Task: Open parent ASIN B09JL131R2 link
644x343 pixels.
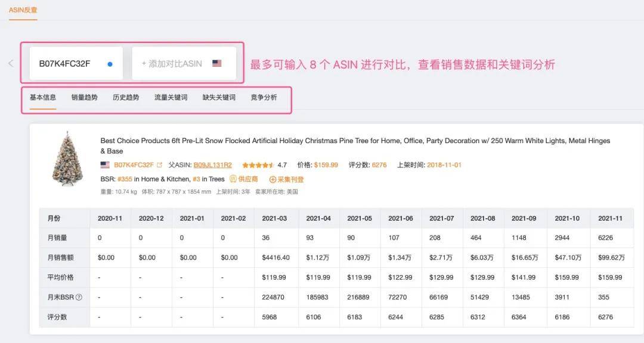Action: click(212, 165)
